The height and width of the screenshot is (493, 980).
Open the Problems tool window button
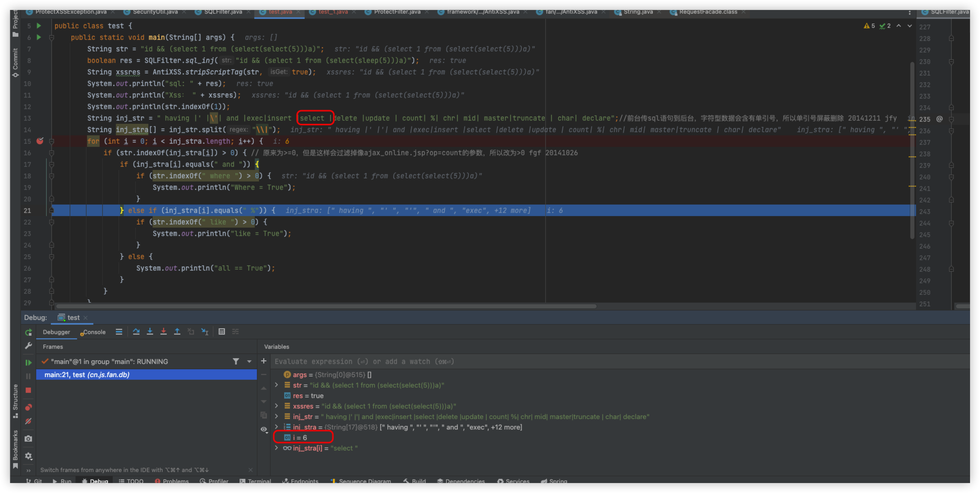click(172, 481)
